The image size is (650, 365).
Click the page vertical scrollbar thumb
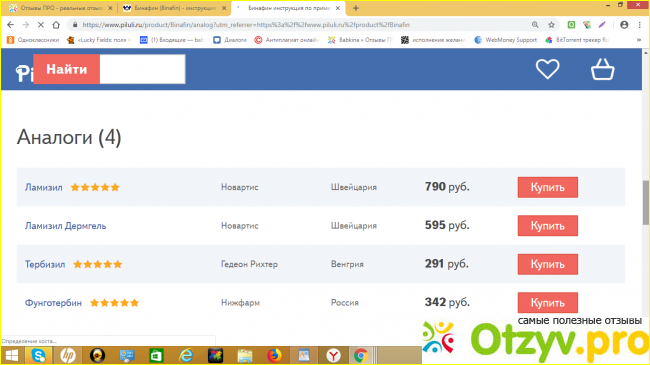pos(645,203)
